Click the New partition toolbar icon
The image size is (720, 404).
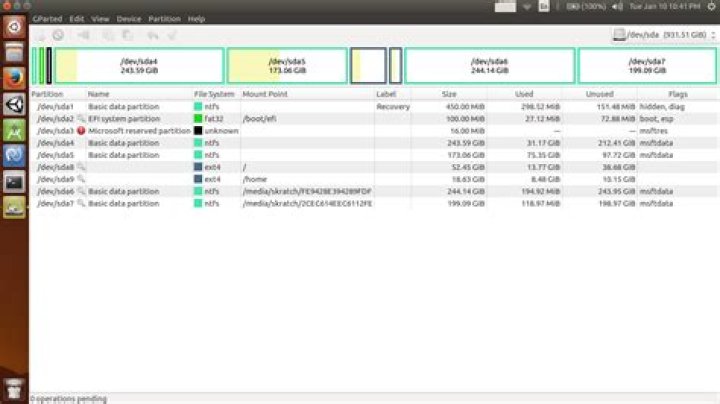tap(40, 35)
